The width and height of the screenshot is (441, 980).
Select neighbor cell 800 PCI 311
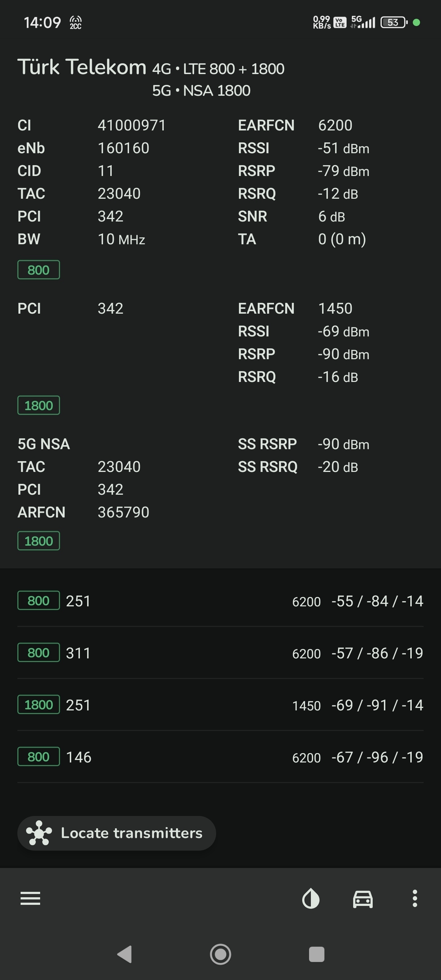(x=220, y=653)
